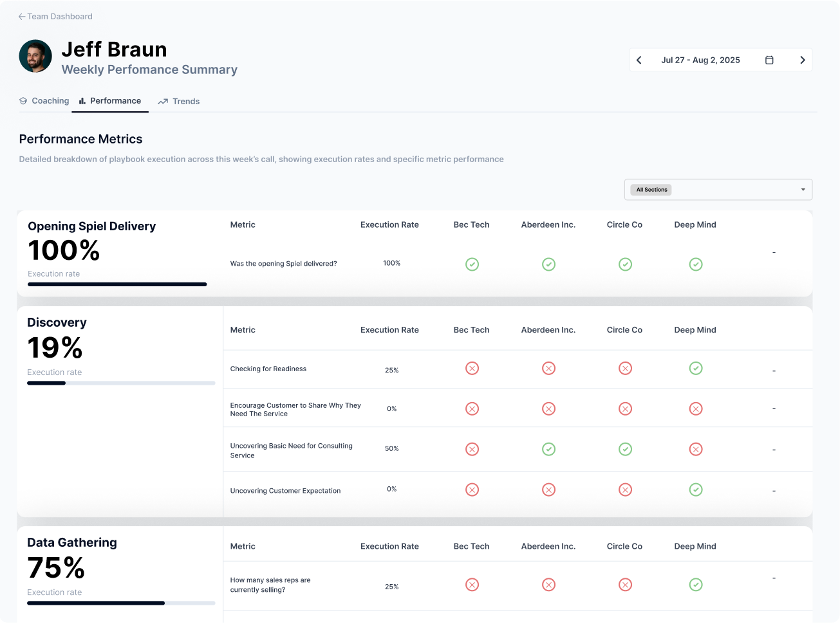Switch to the Coaching tab
Viewport: 840px width, 624px height.
(x=44, y=101)
